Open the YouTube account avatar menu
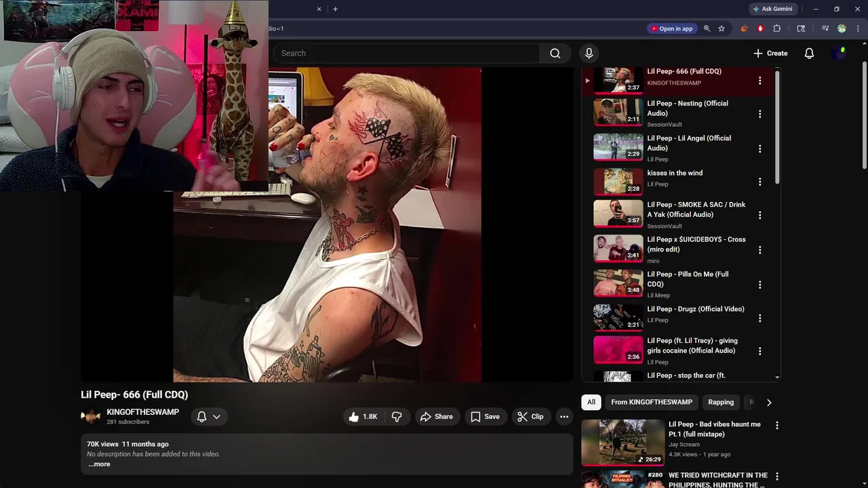The width and height of the screenshot is (868, 488). click(x=840, y=53)
